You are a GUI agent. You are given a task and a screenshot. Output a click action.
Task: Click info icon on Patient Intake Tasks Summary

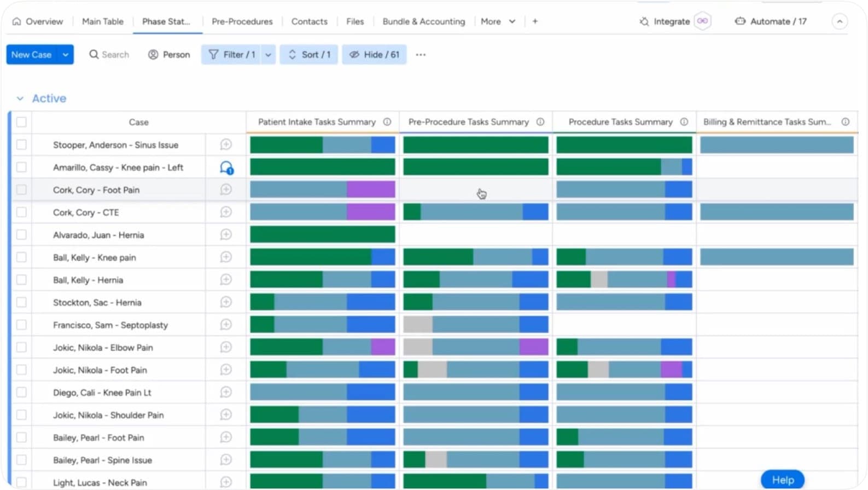(387, 122)
